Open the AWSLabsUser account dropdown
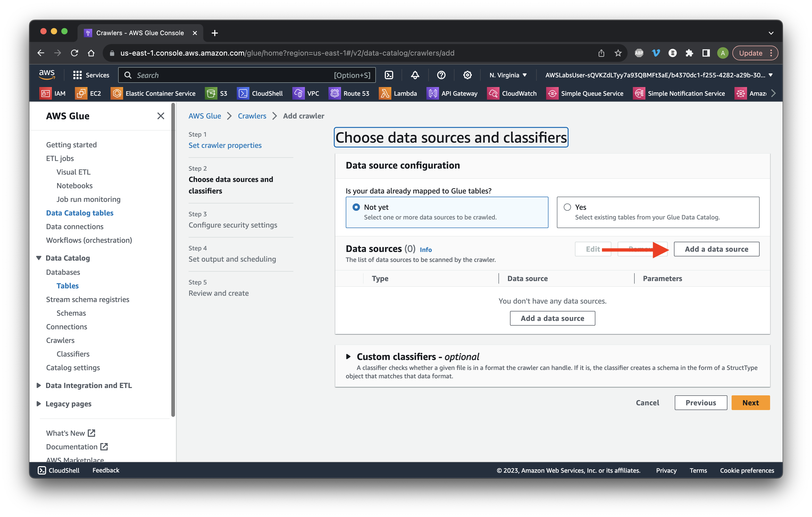The width and height of the screenshot is (812, 517). tap(659, 75)
